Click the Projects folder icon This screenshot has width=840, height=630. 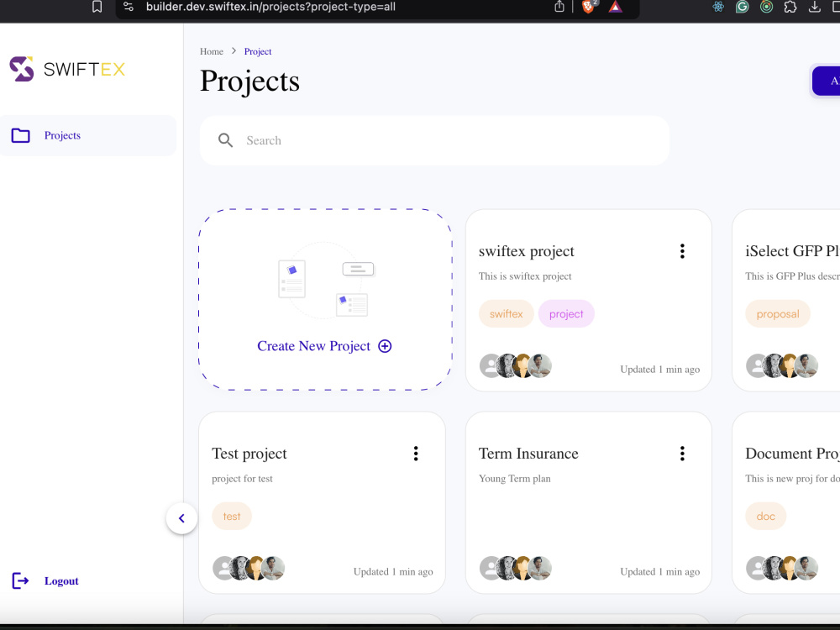[x=20, y=135]
